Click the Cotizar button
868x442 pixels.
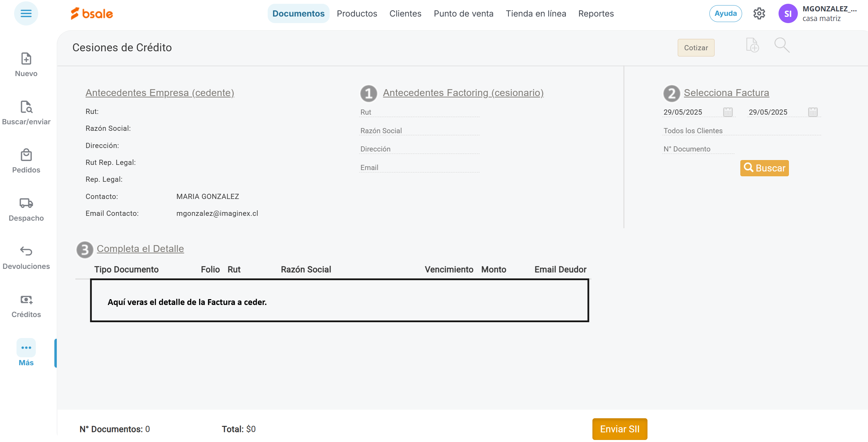click(x=696, y=48)
